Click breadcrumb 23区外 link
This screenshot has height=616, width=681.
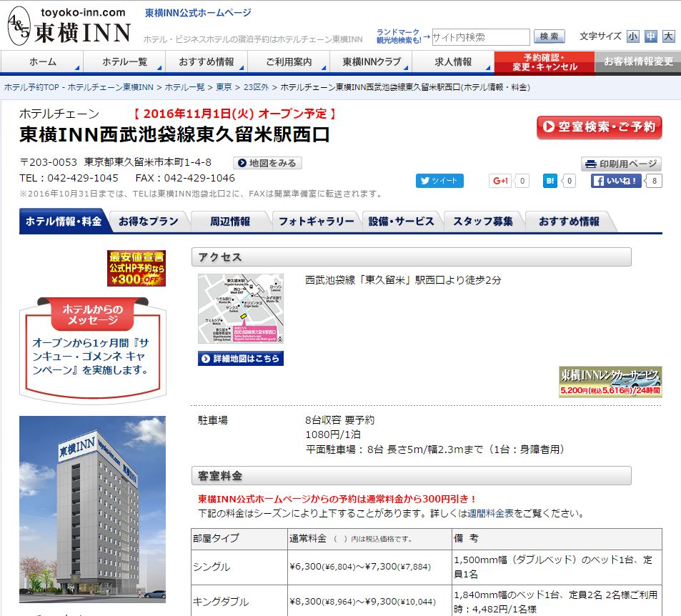[x=257, y=87]
